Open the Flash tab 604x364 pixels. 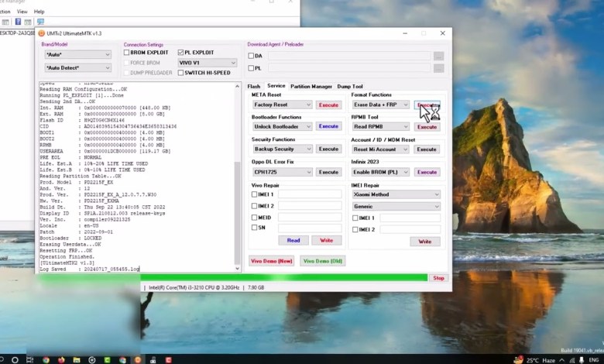(254, 86)
